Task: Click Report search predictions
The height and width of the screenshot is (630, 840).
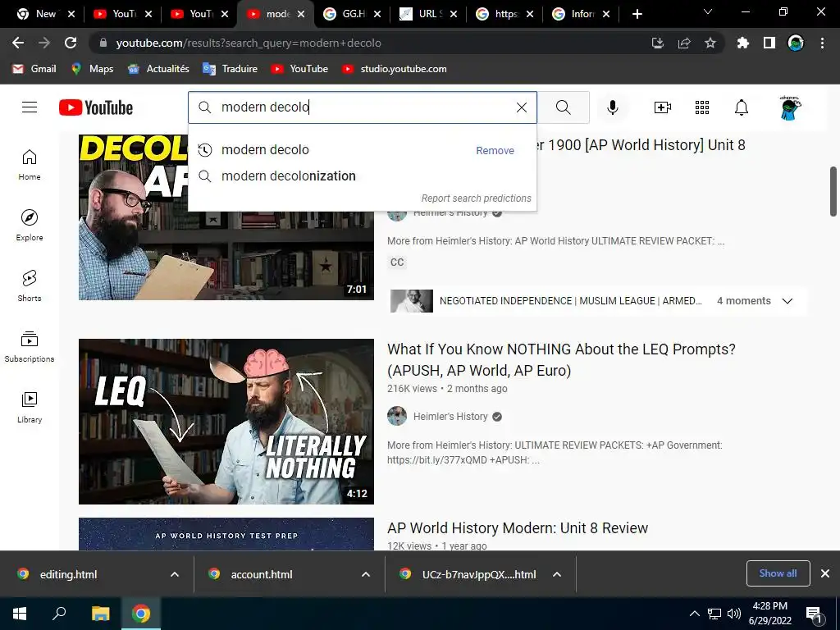Action: (477, 199)
